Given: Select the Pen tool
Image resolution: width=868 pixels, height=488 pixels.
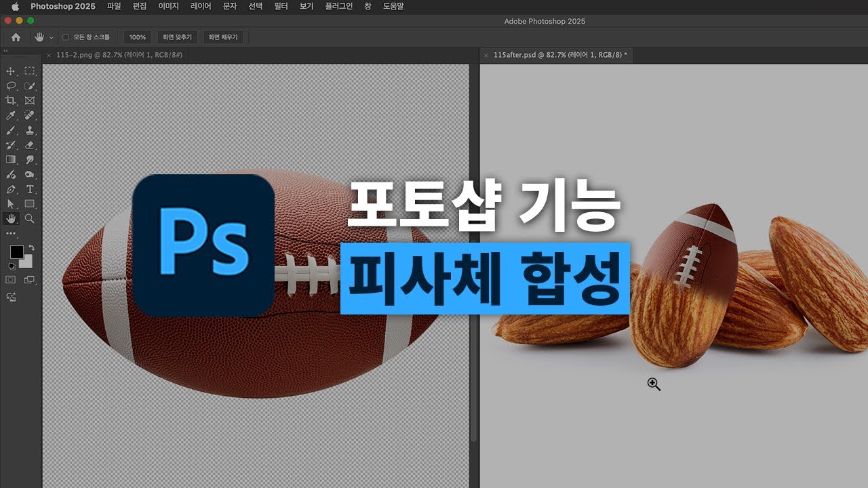Looking at the screenshot, I should point(11,189).
